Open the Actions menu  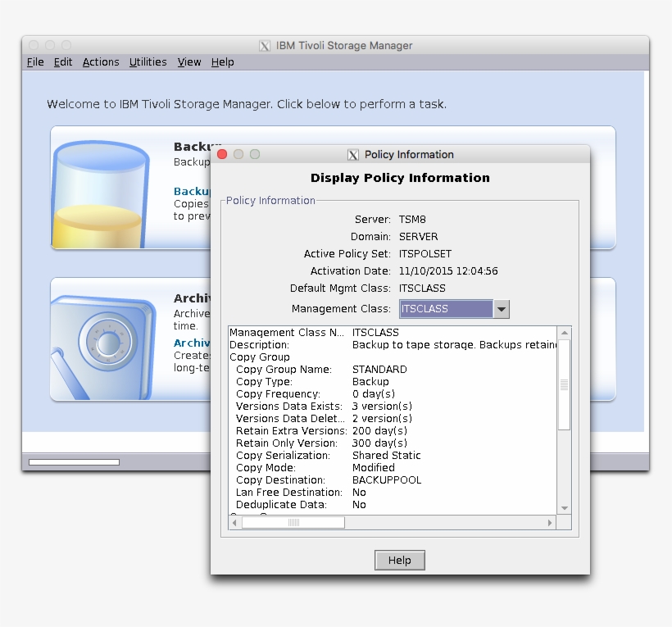click(x=100, y=61)
